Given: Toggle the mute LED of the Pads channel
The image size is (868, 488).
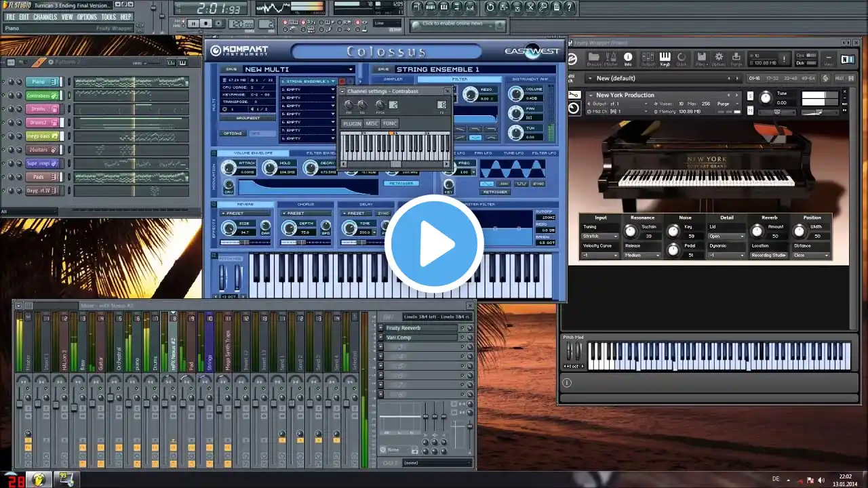Looking at the screenshot, I should (3, 177).
